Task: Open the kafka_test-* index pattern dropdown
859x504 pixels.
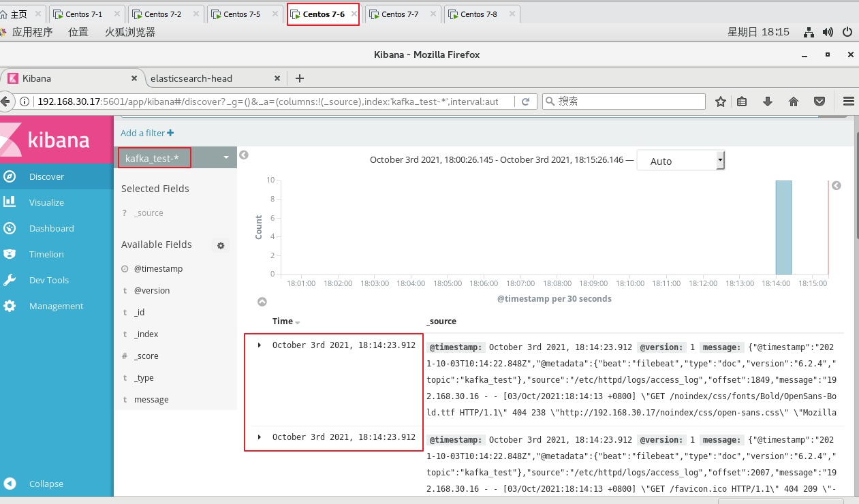Action: (x=176, y=157)
